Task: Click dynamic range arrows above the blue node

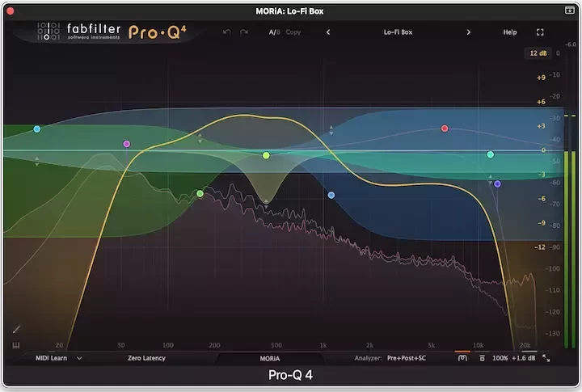Action: 331,130
